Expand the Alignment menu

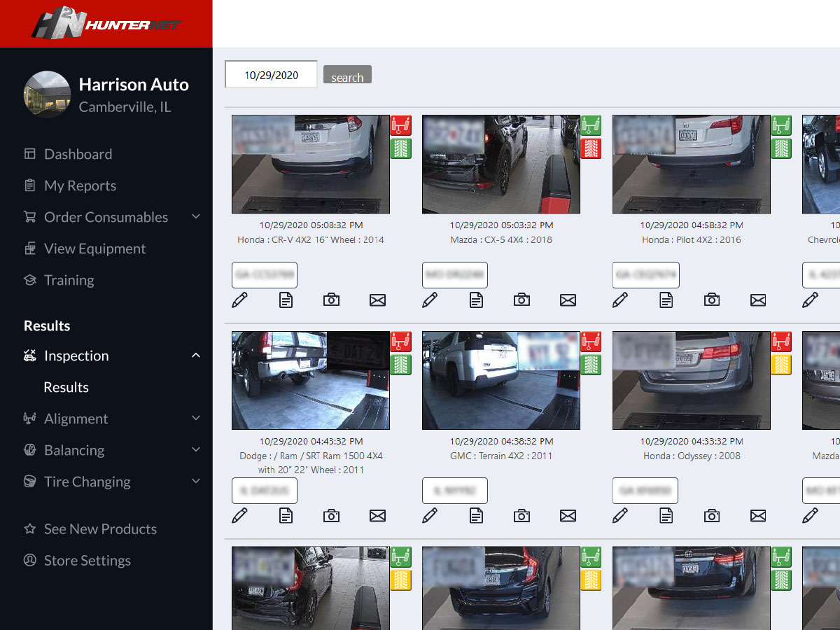[73, 419]
